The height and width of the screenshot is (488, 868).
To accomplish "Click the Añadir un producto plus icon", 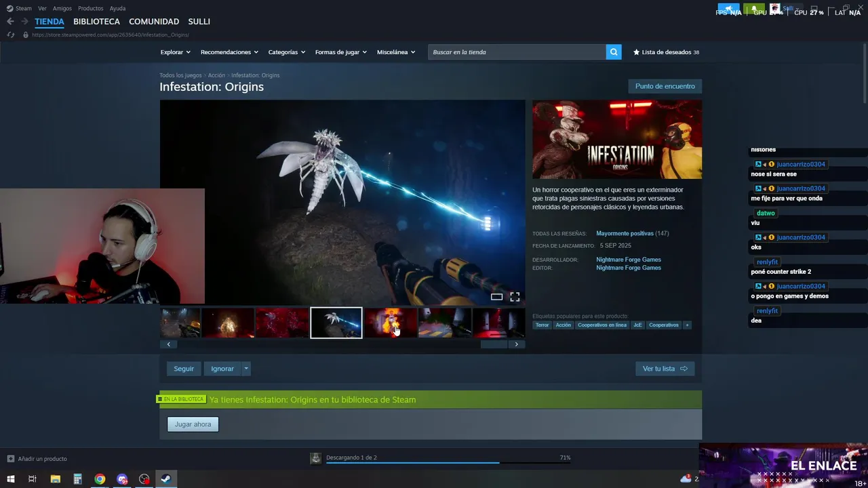I will coord(10,459).
